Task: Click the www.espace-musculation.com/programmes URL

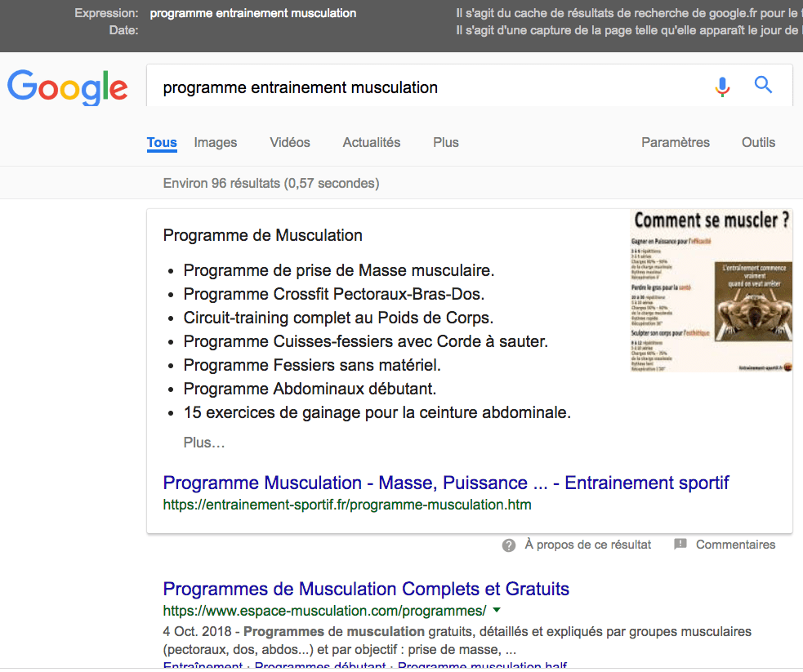Action: (324, 611)
